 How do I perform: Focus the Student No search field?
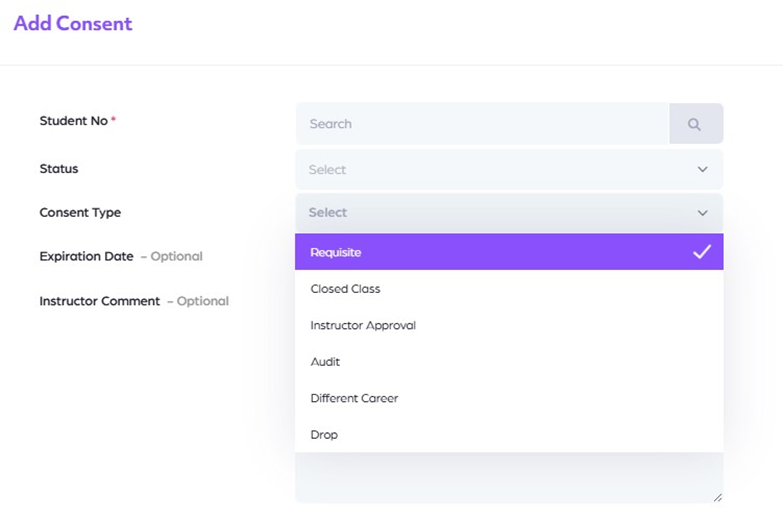coord(482,124)
